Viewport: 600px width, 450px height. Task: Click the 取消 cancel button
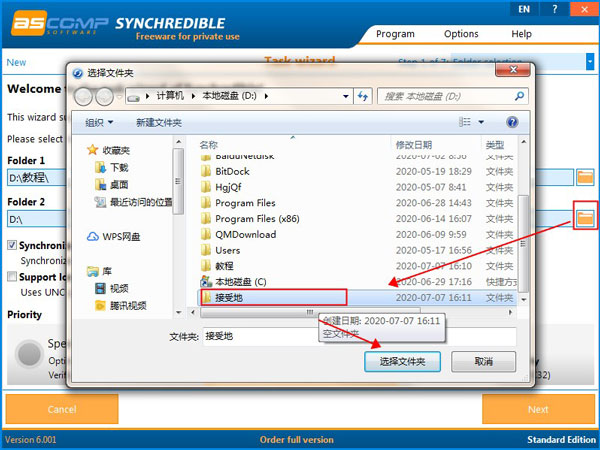tap(484, 362)
